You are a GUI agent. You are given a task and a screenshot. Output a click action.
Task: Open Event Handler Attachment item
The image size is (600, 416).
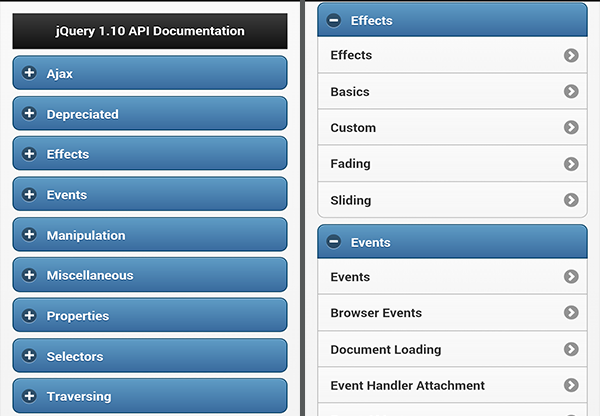click(x=452, y=386)
